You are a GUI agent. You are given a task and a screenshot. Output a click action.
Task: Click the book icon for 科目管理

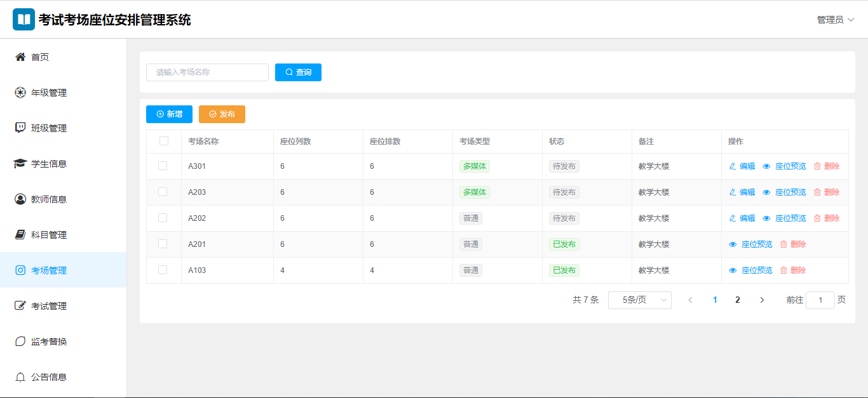point(20,235)
